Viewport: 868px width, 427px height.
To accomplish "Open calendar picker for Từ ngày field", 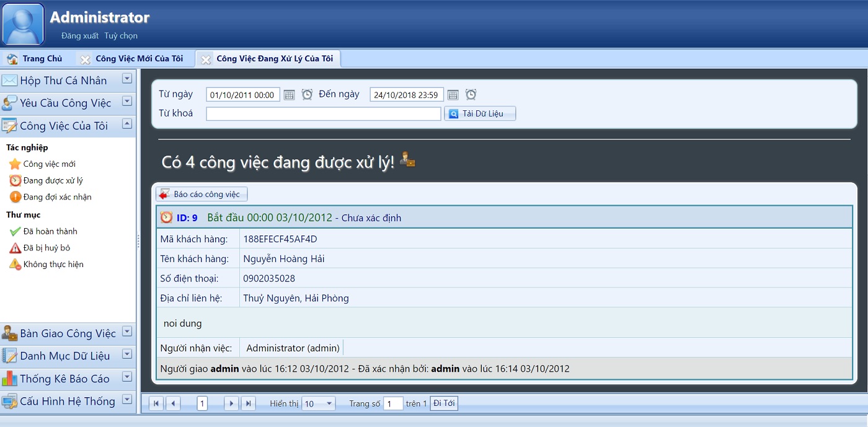I will (x=289, y=95).
